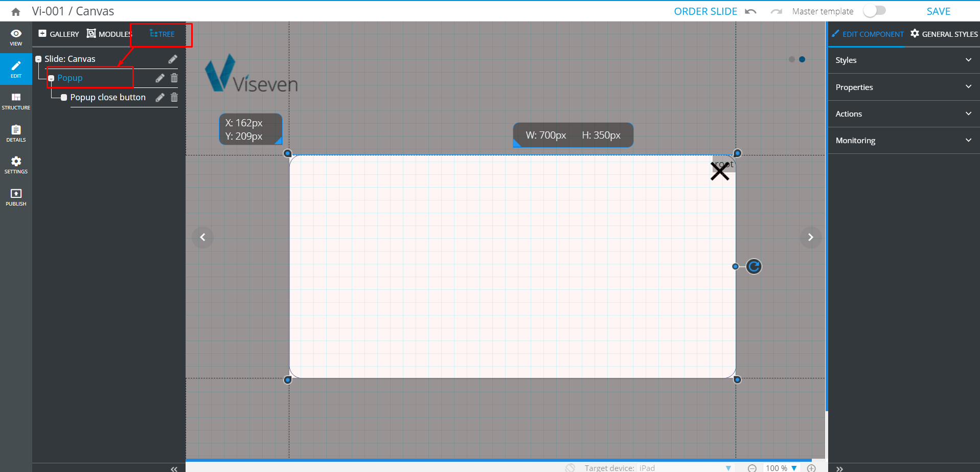The width and height of the screenshot is (980, 472).
Task: Edit the Popup component with pencil icon
Action: (160, 78)
